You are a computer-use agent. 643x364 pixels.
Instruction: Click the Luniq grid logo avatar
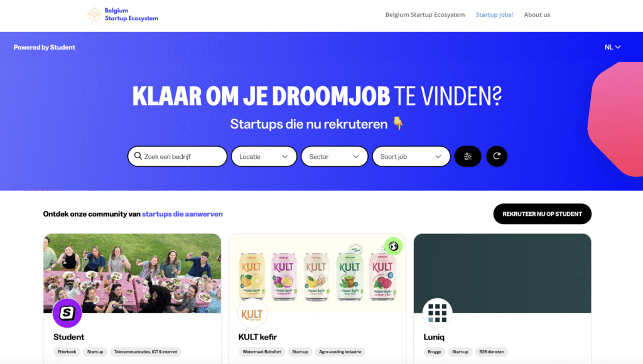pos(437,313)
